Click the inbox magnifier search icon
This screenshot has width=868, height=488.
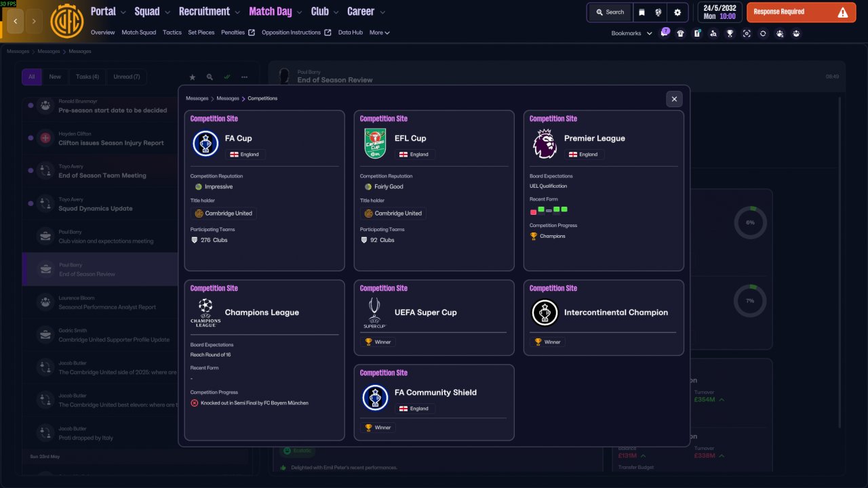tap(210, 77)
